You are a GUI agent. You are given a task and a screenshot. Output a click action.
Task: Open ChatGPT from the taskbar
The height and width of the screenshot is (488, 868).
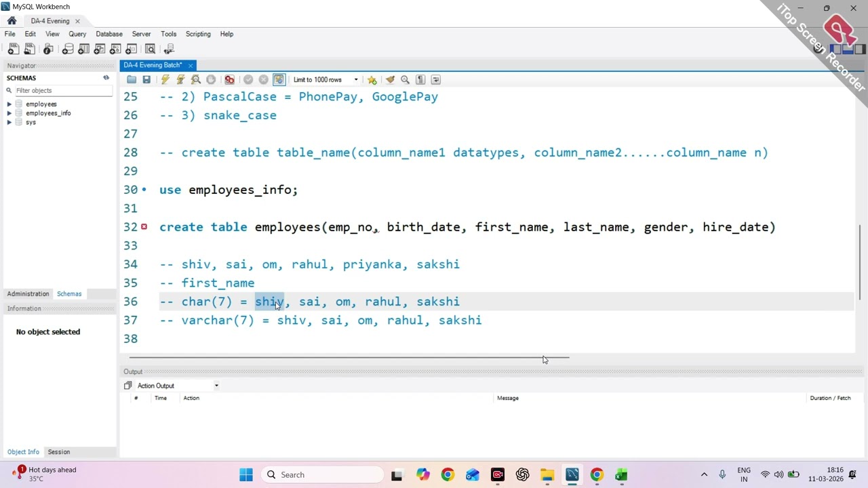click(522, 475)
